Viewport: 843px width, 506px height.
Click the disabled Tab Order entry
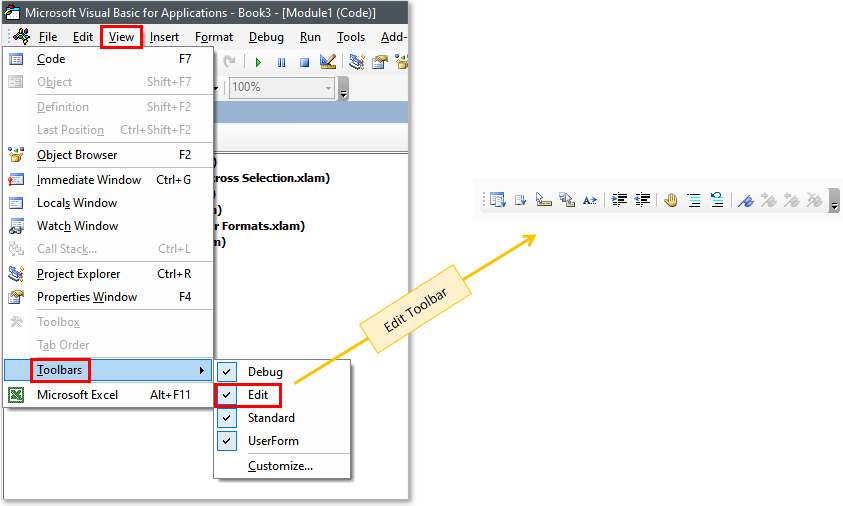click(108, 345)
